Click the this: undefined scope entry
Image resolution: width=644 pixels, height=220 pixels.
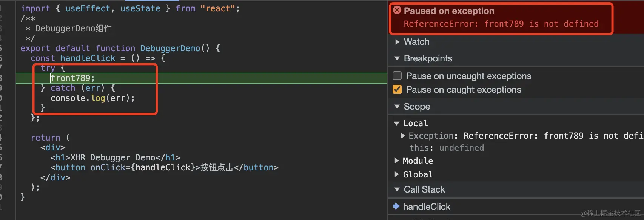[x=447, y=148]
